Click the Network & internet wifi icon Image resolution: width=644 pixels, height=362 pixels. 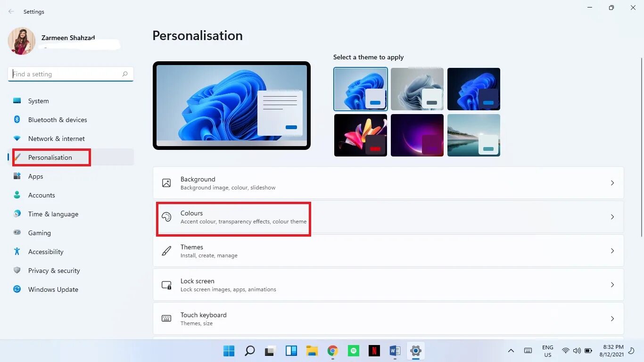point(17,139)
